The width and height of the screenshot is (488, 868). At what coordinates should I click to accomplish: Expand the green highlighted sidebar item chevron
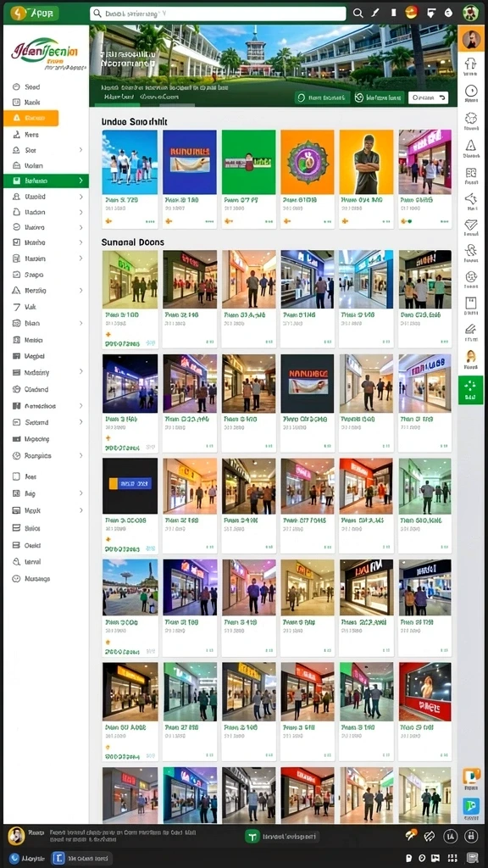click(80, 181)
